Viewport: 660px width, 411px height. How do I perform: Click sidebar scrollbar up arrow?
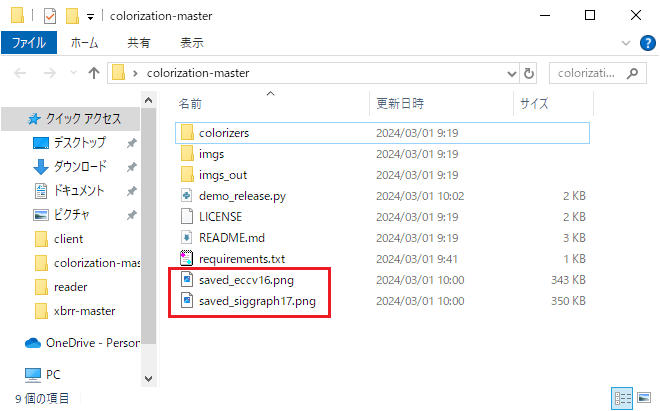148,100
